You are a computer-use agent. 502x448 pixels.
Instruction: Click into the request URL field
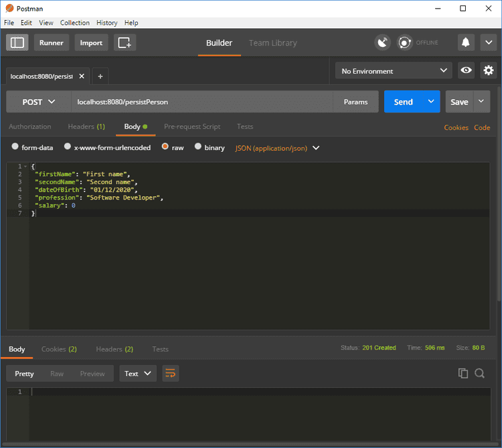201,102
